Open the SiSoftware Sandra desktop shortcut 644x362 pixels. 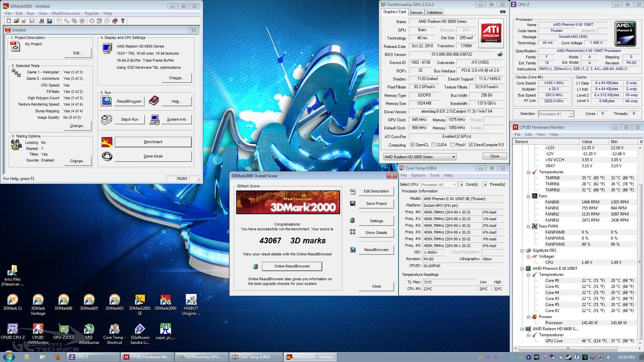(140, 334)
